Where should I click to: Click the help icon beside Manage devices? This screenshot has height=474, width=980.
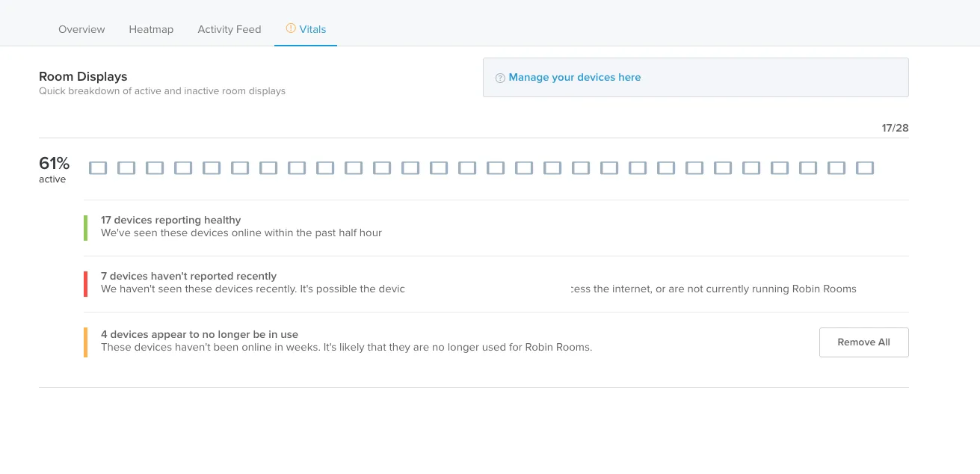(x=500, y=78)
